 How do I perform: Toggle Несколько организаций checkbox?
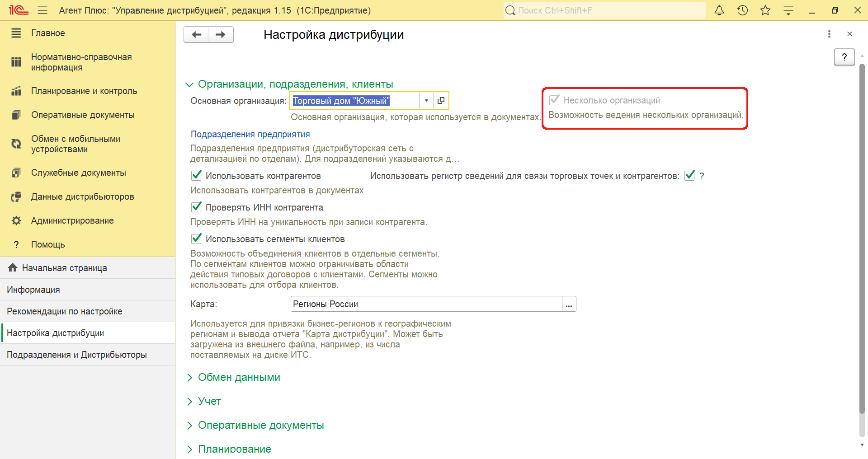pos(554,100)
